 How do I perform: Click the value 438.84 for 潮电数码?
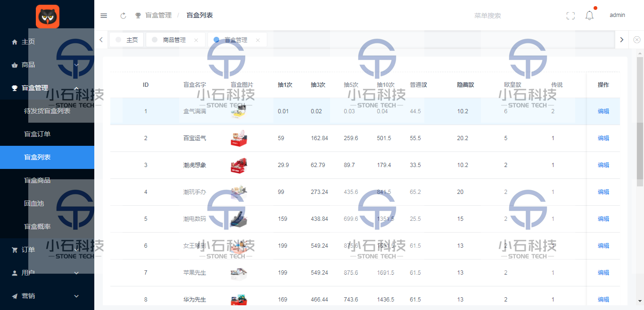pyautogui.click(x=320, y=219)
